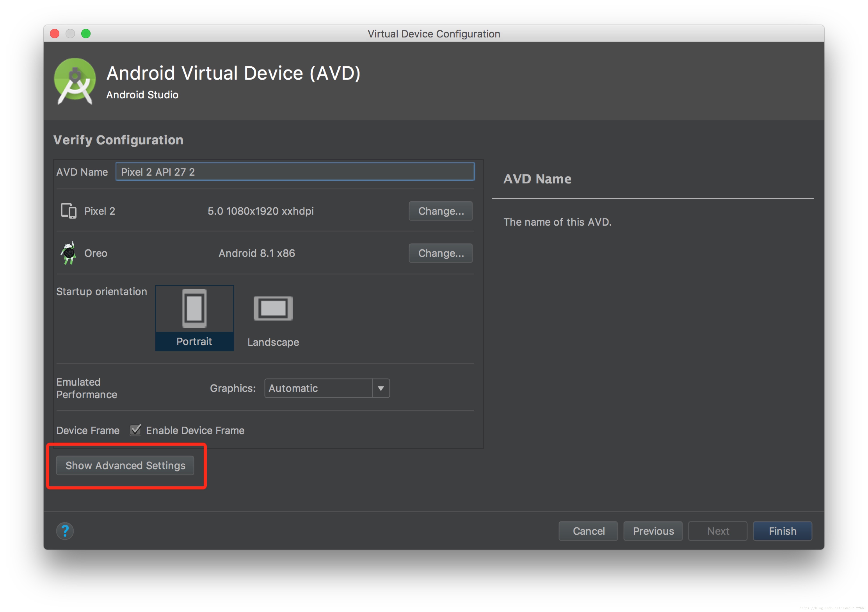
Task: Click the portrait phone icon
Action: (x=194, y=308)
